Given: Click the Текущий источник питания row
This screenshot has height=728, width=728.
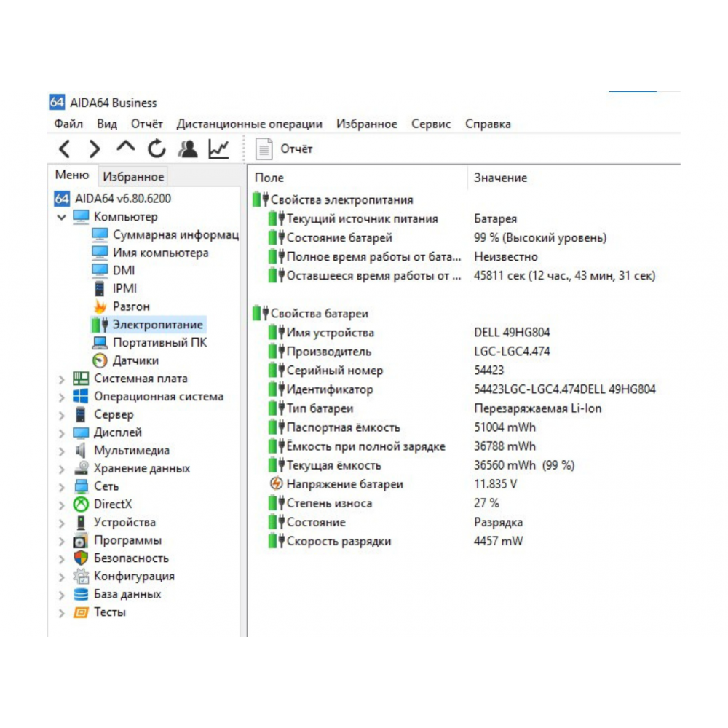Looking at the screenshot, I should 464,218.
